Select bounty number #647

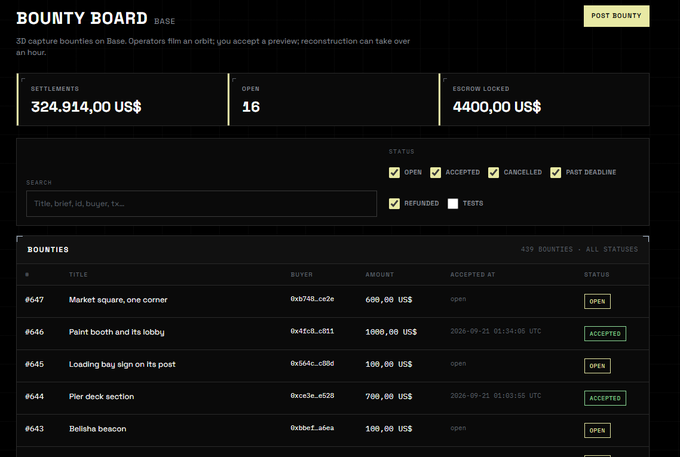34,300
